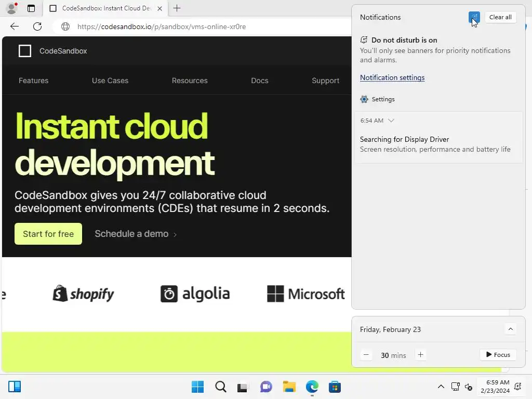Image resolution: width=532 pixels, height=399 pixels.
Task: Click the site info globe icon
Action: [x=65, y=26]
